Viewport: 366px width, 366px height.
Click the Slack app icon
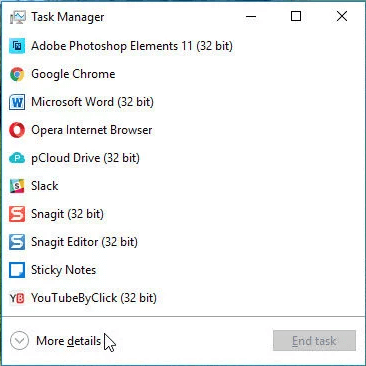17,186
